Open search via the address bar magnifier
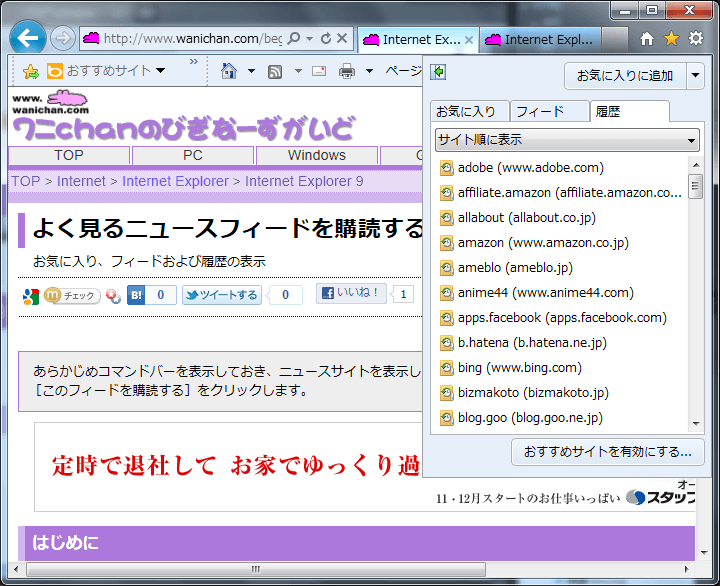This screenshot has width=720, height=586. point(293,38)
